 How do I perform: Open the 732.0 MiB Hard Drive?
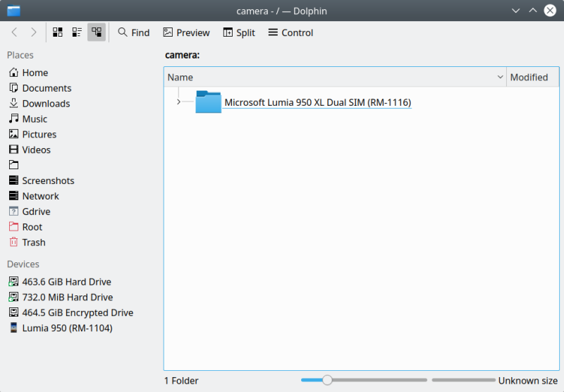[x=61, y=297]
